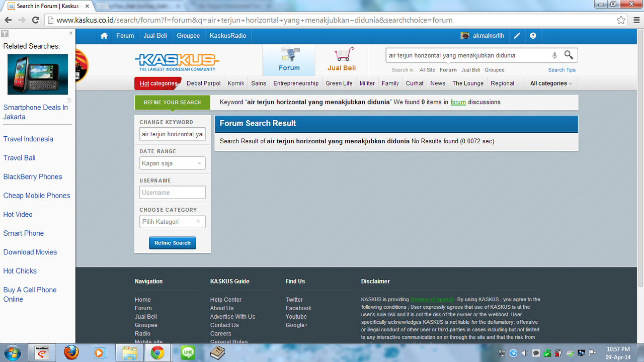This screenshot has width=644, height=362.
Task: Reload the page with the refresh icon
Action: tap(35, 20)
